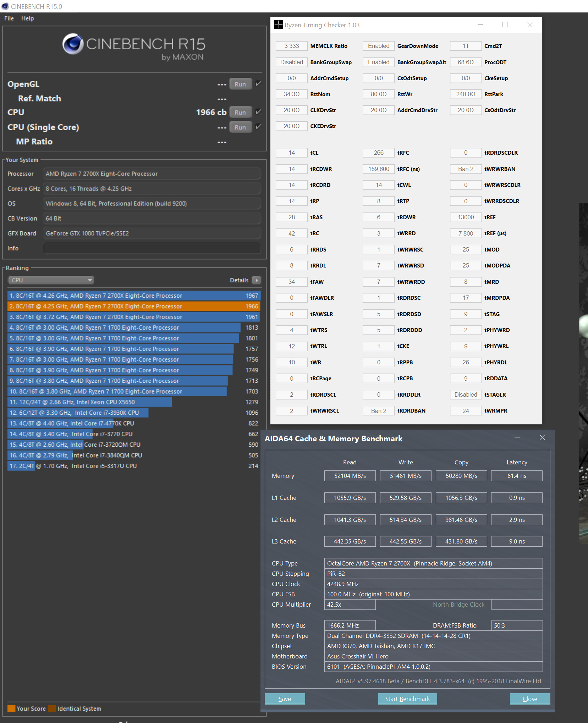The height and width of the screenshot is (723, 588).
Task: Click the BIOS Version field in AIDA64
Action: pyautogui.click(x=433, y=667)
